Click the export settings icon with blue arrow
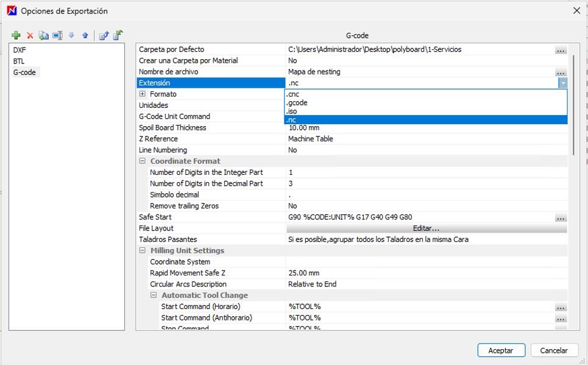 [x=104, y=35]
